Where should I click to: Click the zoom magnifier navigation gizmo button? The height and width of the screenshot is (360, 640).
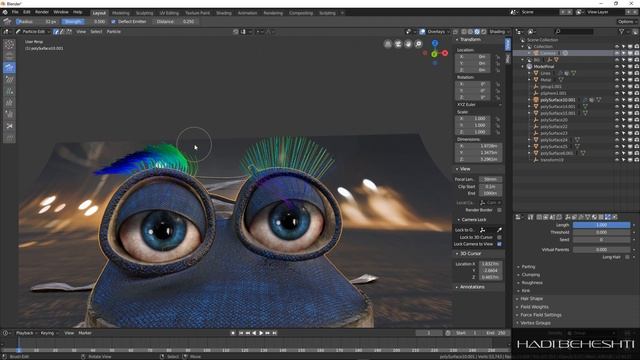pos(418,44)
